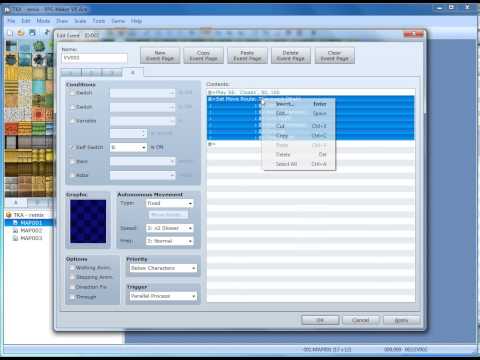Open the Self Switch letter dropdown
The image size is (480, 360).
coord(128,147)
